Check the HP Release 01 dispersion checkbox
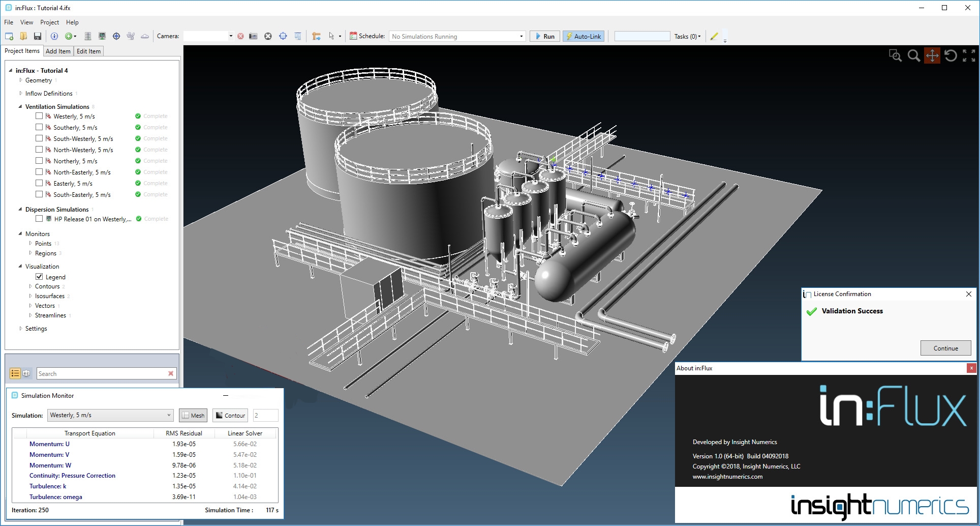The height and width of the screenshot is (526, 980). coord(39,219)
